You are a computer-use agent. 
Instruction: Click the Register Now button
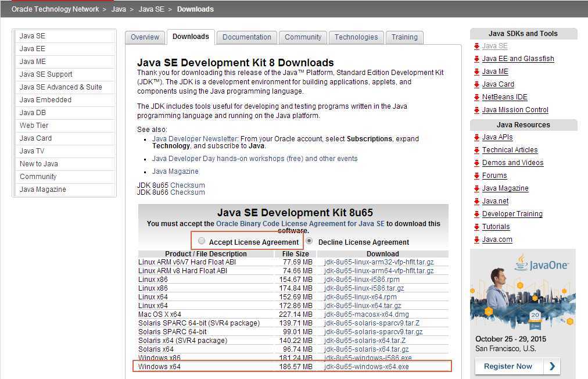click(x=518, y=366)
